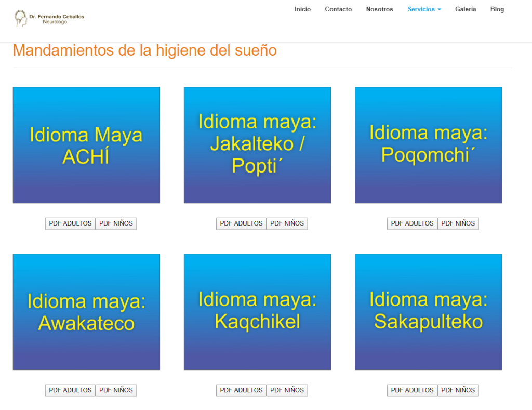This screenshot has height=410, width=532.
Task: Open the Blog link in navigation
Action: [497, 9]
